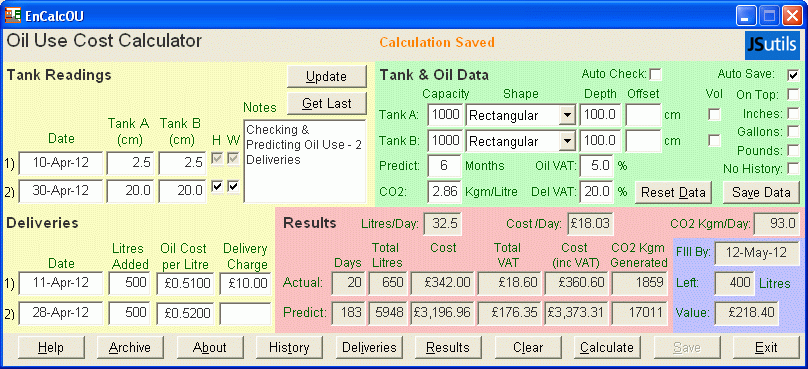Click the EnCalcOU title bar app icon

[12, 15]
